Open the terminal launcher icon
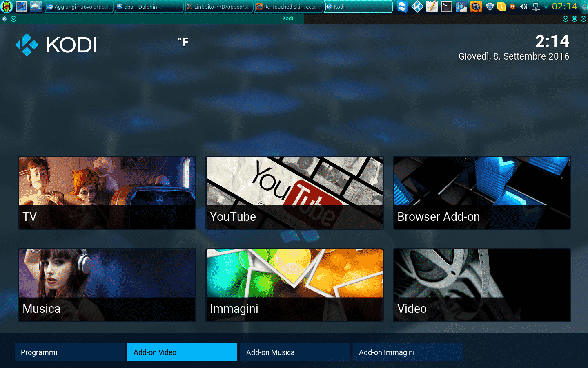This screenshot has width=588, height=368. click(x=446, y=7)
